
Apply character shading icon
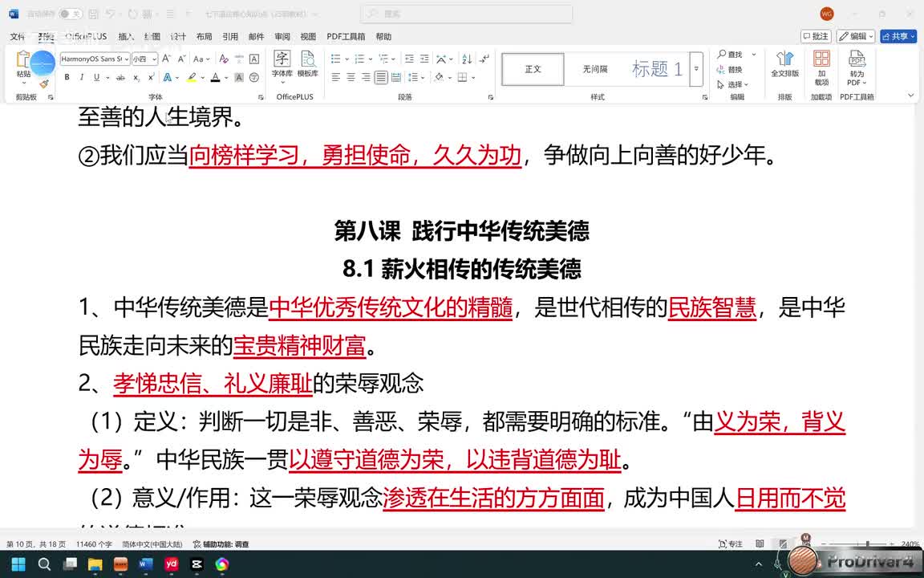click(239, 77)
